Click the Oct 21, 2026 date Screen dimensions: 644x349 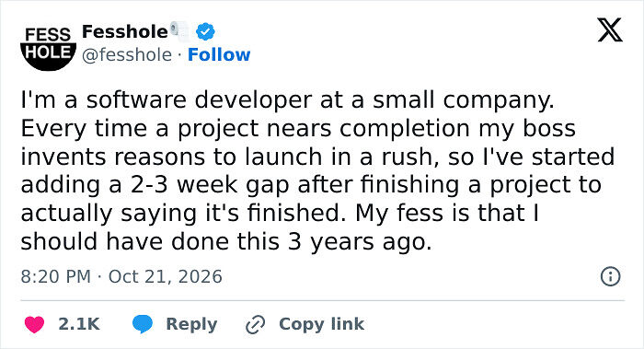point(165,276)
